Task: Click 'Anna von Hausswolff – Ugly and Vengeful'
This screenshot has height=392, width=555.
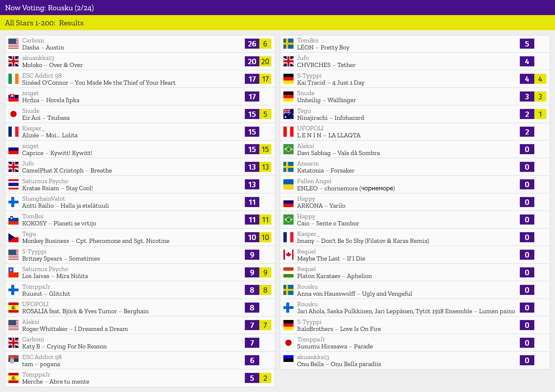Action: [355, 294]
